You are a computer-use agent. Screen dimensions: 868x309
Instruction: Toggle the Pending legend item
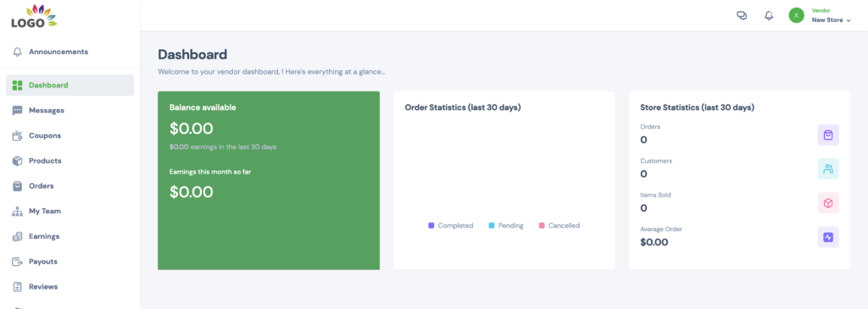506,225
